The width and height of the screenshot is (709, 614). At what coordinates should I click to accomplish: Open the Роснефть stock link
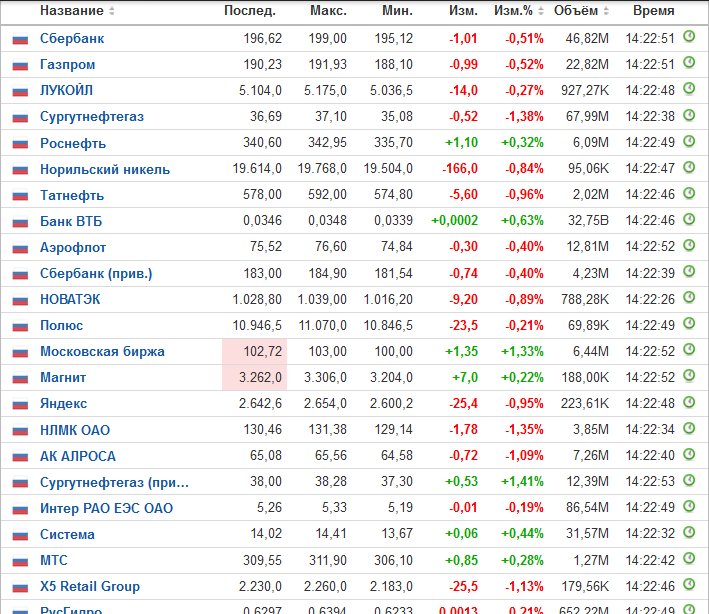(x=73, y=143)
